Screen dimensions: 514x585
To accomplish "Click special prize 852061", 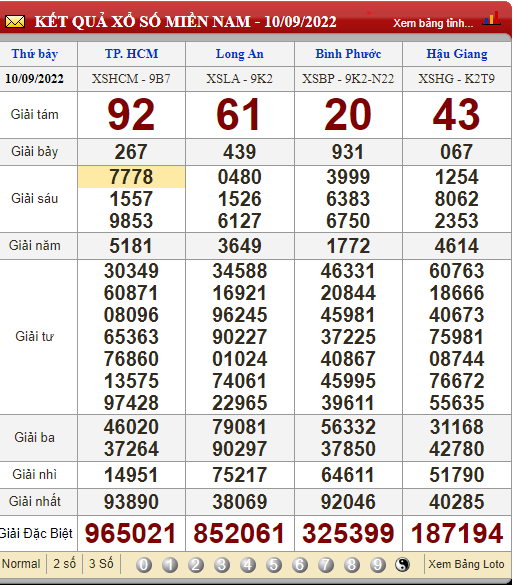I will pos(239,533).
